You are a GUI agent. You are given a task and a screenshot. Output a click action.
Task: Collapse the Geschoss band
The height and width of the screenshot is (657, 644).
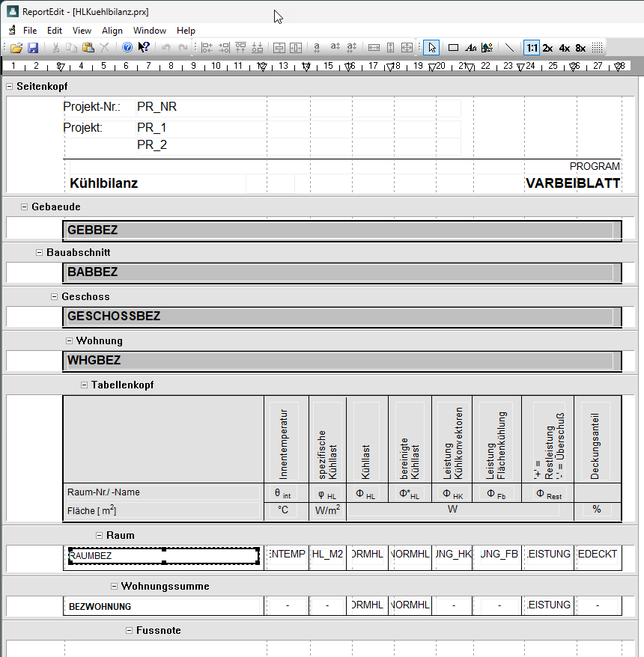[54, 296]
